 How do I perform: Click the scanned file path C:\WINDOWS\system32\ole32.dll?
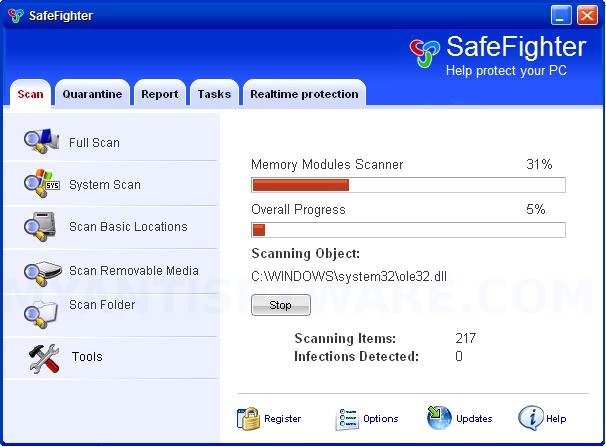click(349, 277)
